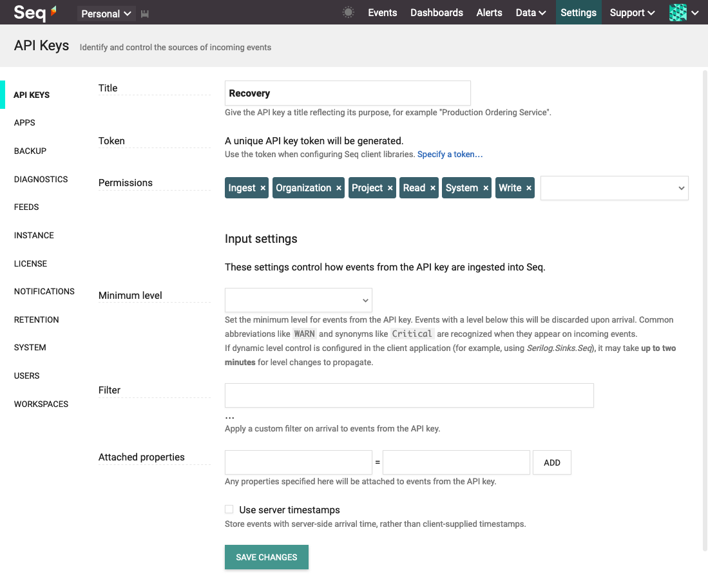Expand the Permissions selection dropdown

[614, 188]
